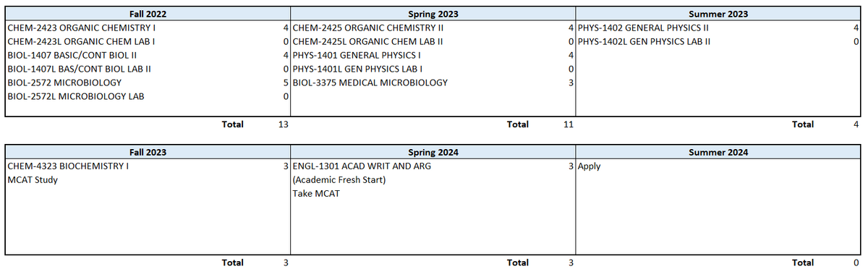Select the Summer 2024 header cell
Image resolution: width=868 pixels, height=272 pixels.
[718, 153]
